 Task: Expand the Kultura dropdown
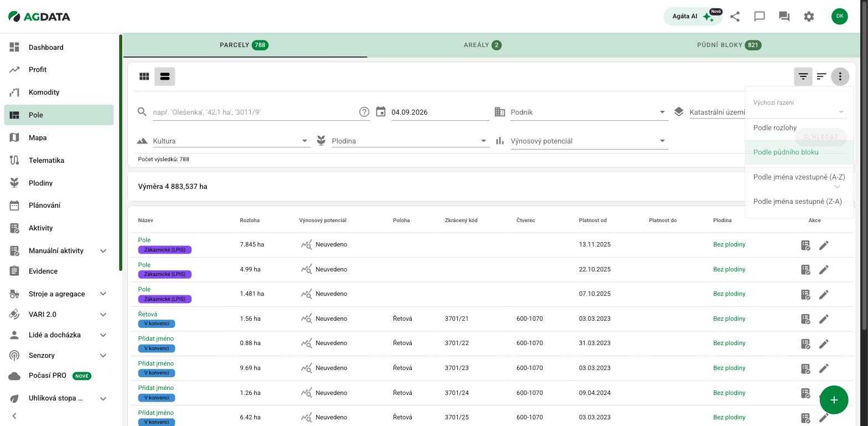tap(231, 141)
